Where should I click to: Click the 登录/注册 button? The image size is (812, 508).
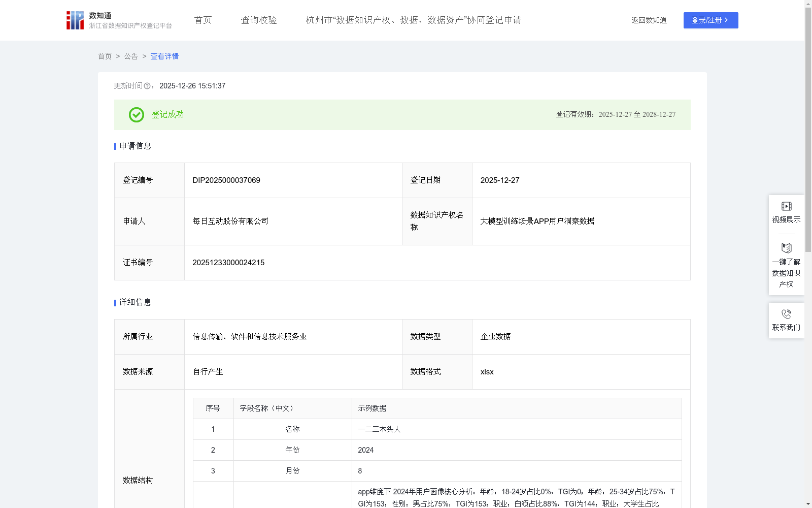coord(710,20)
